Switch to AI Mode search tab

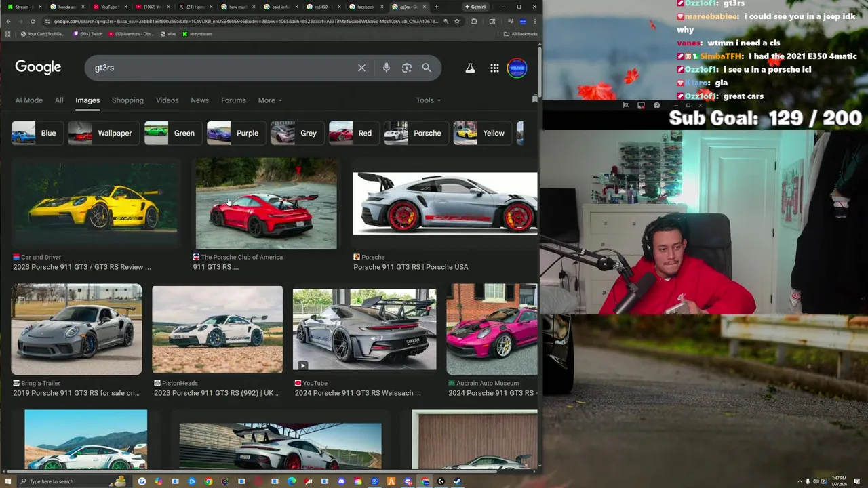click(x=28, y=100)
